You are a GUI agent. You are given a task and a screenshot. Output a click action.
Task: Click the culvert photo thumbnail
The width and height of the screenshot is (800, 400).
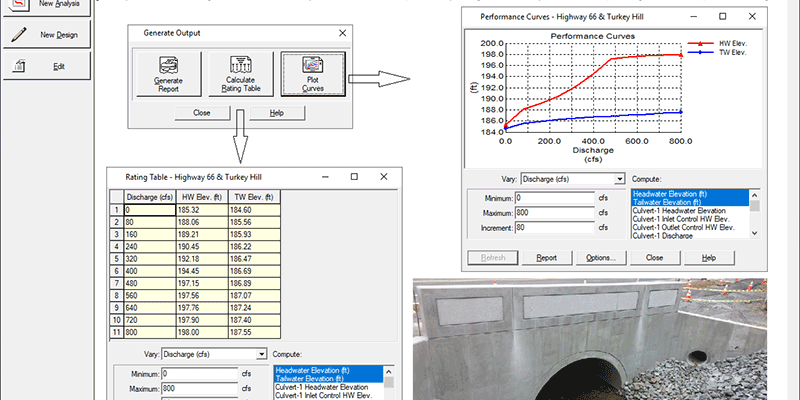coord(590,339)
